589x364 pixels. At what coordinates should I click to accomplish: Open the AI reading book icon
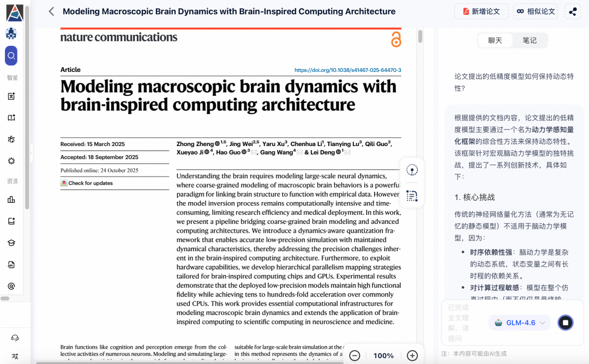[11, 118]
